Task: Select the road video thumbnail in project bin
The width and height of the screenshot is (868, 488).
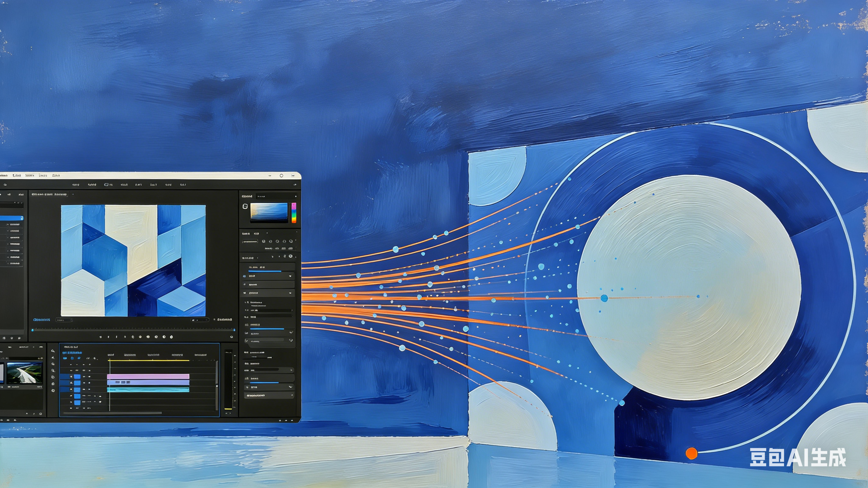Action: tap(24, 373)
